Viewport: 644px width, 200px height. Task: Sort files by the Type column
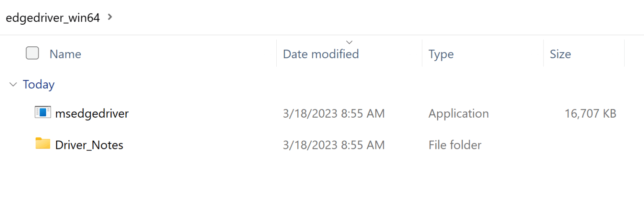pos(441,54)
